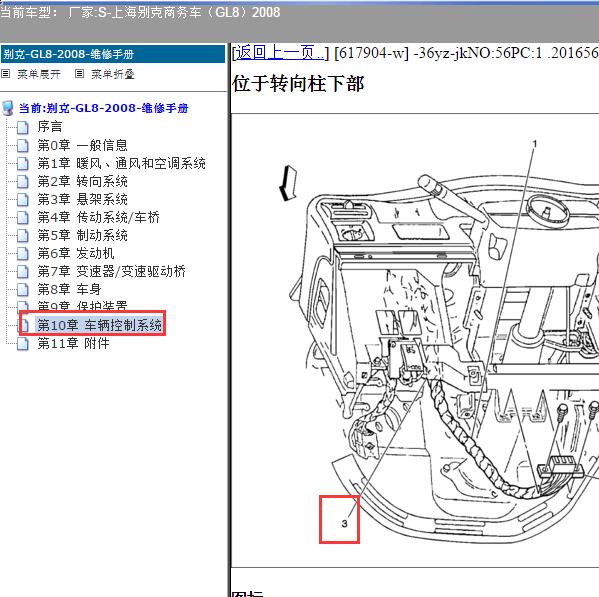
Task: Click page icon beside 第1章 暖风
Action: pyautogui.click(x=23, y=163)
